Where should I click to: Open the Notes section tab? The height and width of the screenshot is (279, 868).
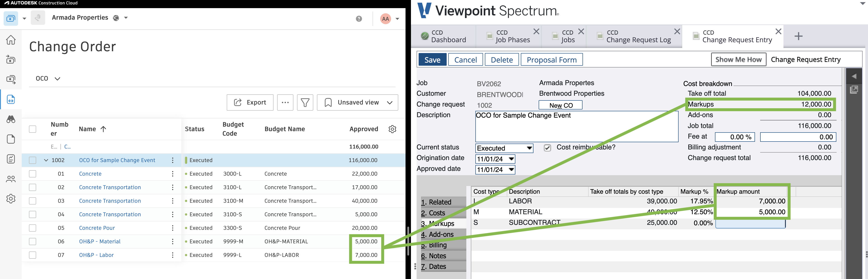pos(443,256)
